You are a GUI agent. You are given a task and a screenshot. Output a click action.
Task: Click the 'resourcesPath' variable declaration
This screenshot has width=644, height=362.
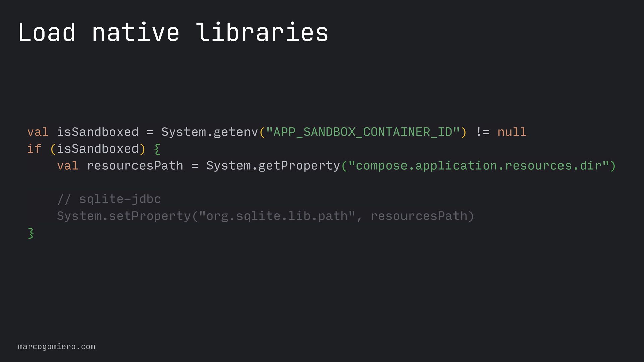[x=135, y=166]
